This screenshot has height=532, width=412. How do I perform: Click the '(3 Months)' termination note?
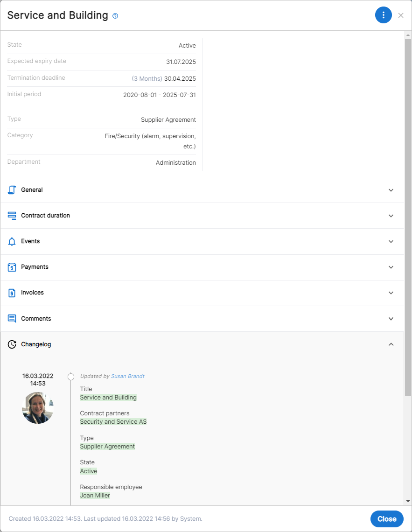(147, 78)
